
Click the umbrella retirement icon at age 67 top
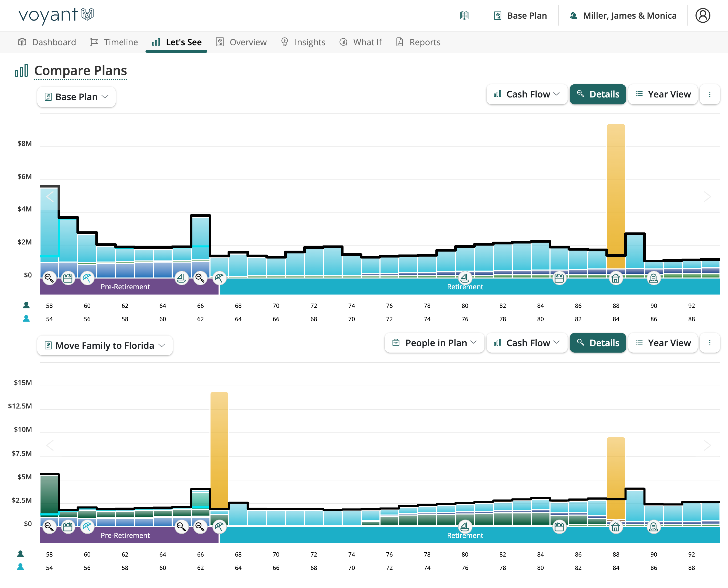(219, 278)
